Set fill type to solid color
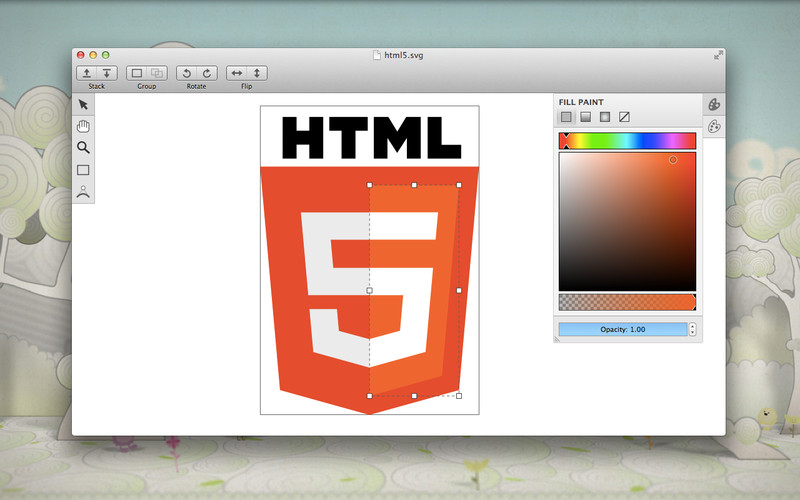Screen dimensions: 800x500 click(566, 117)
